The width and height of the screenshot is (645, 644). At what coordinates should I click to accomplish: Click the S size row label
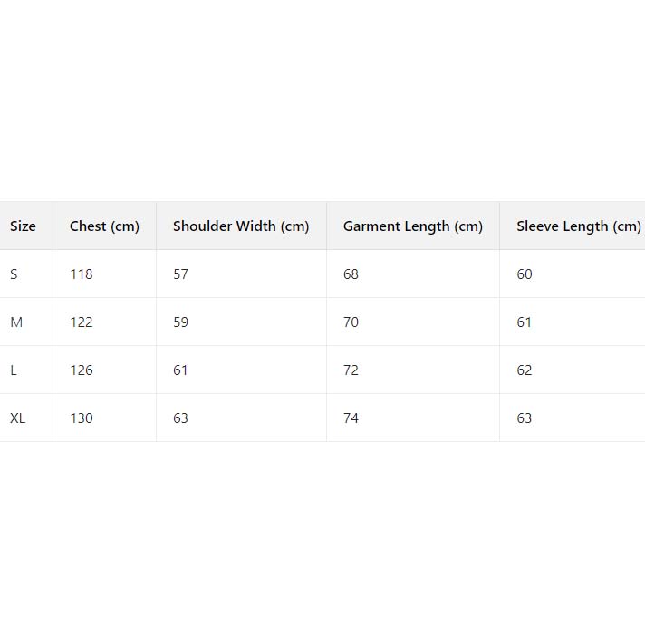[x=14, y=274]
